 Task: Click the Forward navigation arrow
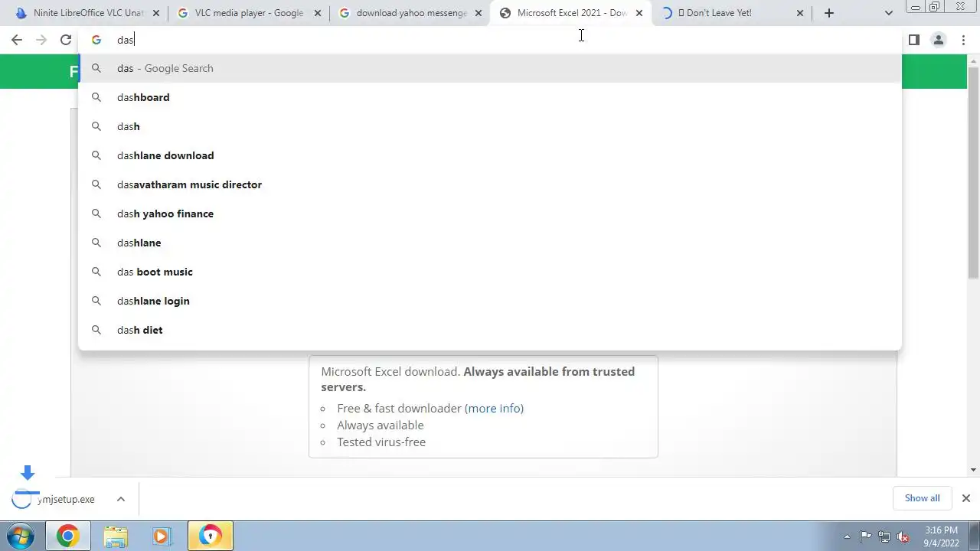[x=41, y=40]
